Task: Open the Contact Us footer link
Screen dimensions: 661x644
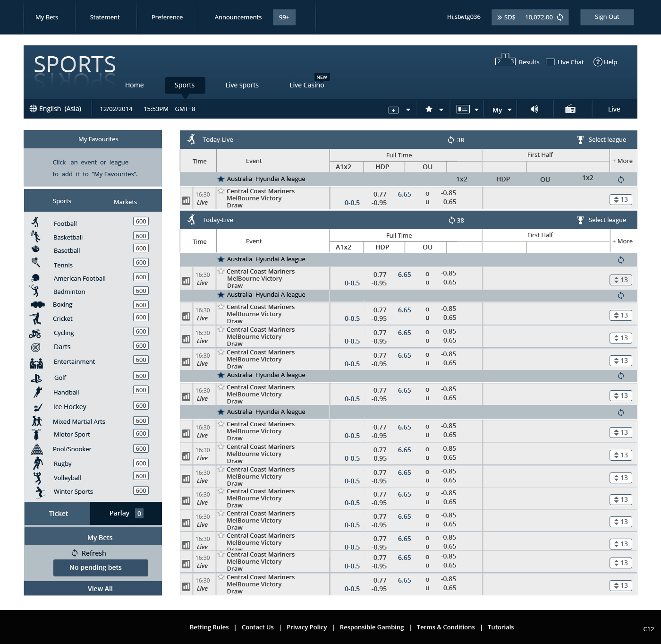Action: point(258,627)
